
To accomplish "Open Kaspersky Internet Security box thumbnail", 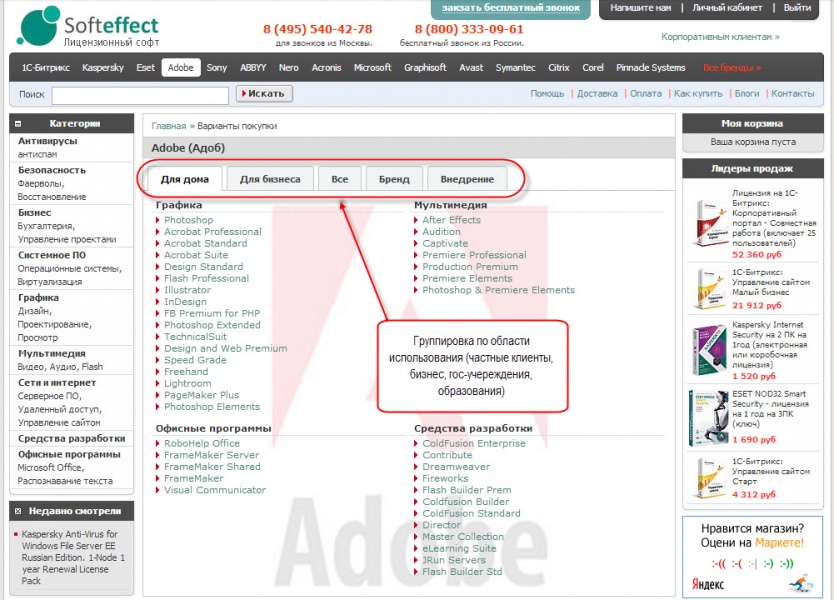I will coord(710,351).
